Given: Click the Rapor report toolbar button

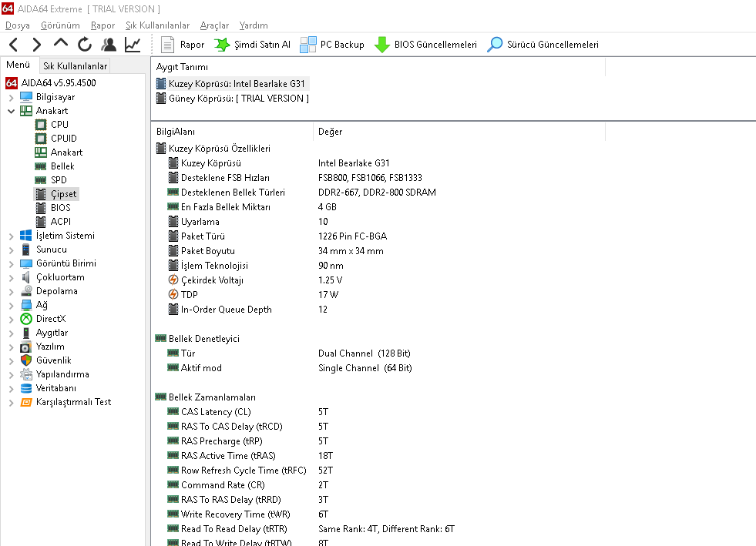Looking at the screenshot, I should click(182, 45).
